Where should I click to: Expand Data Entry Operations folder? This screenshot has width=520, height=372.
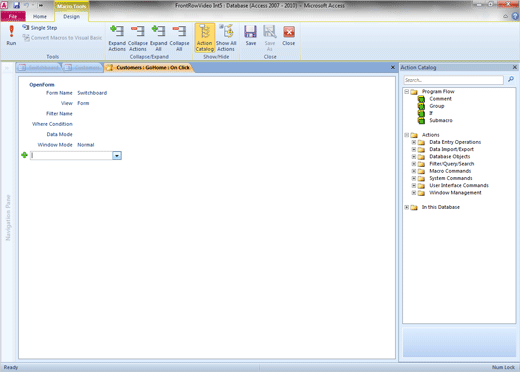pyautogui.click(x=414, y=142)
